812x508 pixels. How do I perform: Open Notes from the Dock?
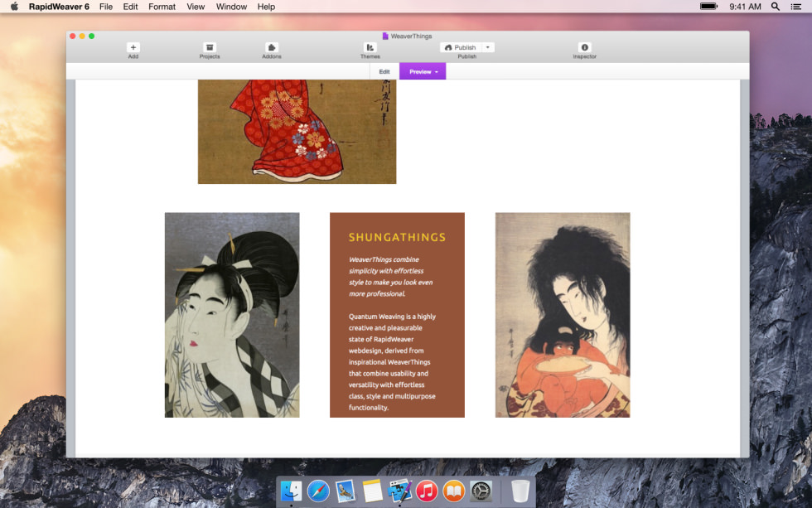(x=372, y=491)
